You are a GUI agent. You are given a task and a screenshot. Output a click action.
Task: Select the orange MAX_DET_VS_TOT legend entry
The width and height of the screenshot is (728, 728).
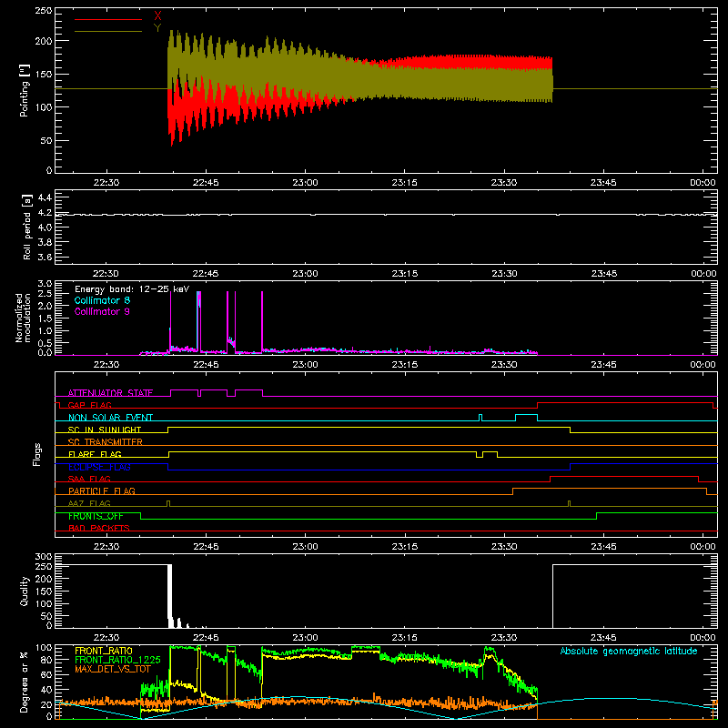(113, 669)
